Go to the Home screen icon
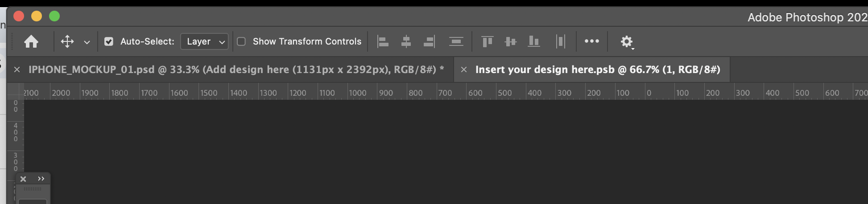 [31, 41]
